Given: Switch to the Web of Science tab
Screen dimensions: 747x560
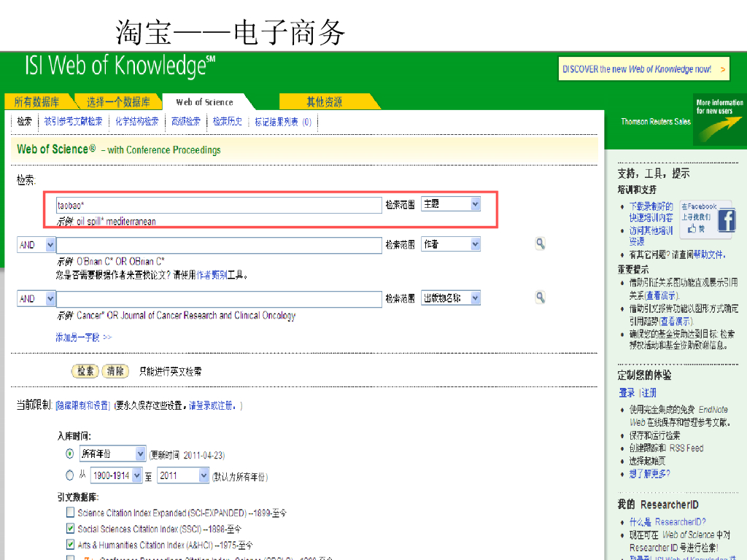Looking at the screenshot, I should pos(205,102).
